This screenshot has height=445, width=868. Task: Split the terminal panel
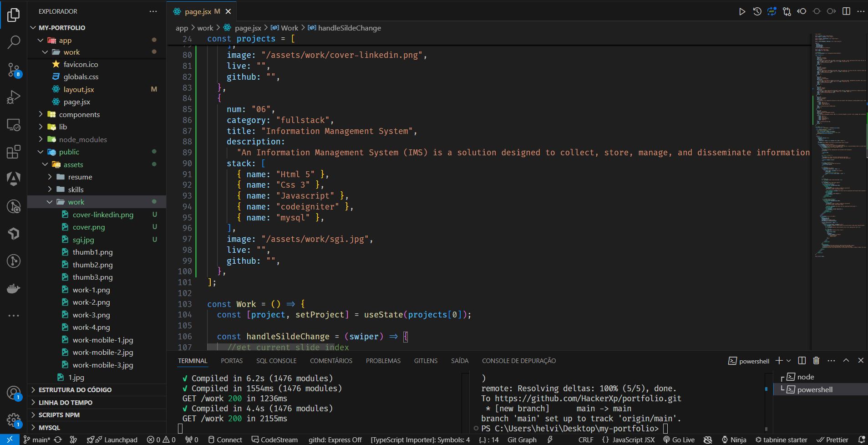click(x=802, y=361)
